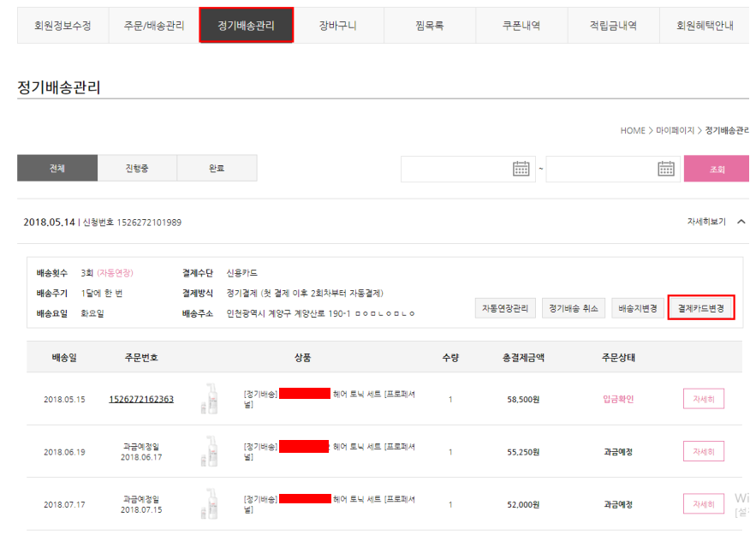Click product thumbnail for 2018.07.17 delivery

[209, 504]
